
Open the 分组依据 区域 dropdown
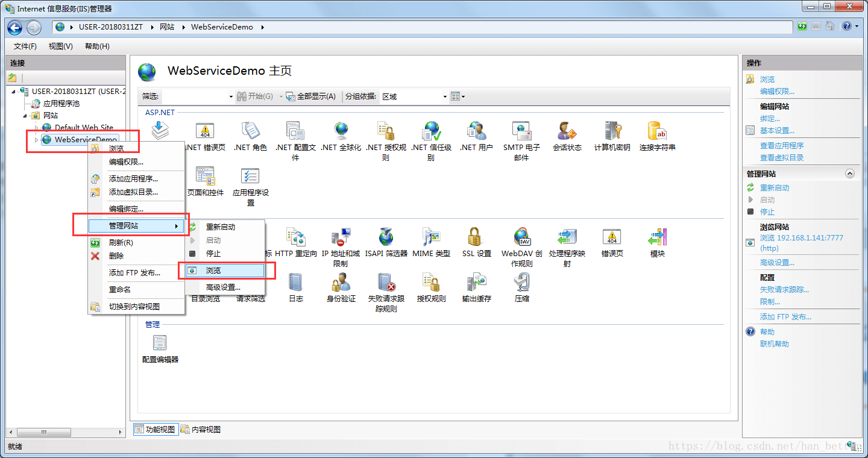(445, 96)
